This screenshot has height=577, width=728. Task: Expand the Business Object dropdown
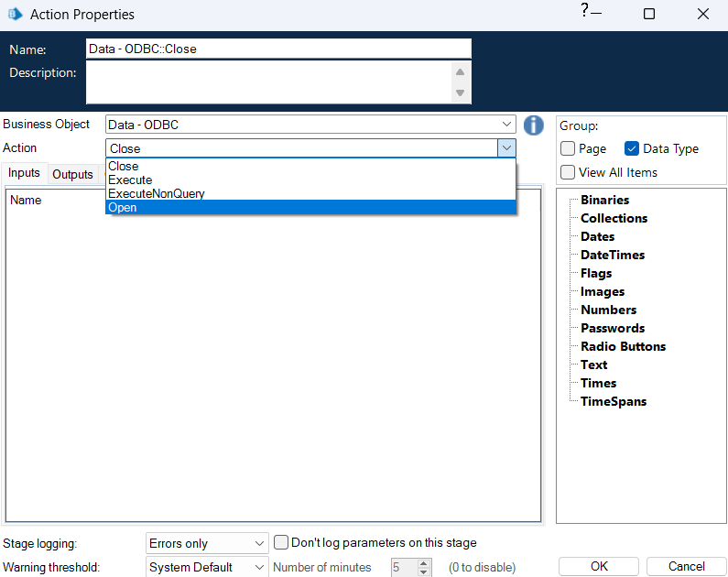pos(507,125)
